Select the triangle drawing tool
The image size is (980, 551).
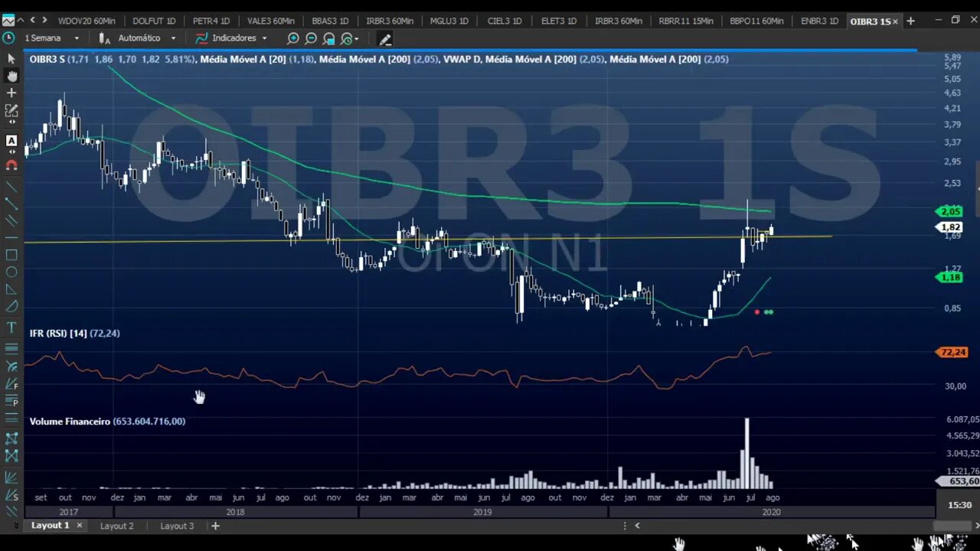[x=11, y=289]
